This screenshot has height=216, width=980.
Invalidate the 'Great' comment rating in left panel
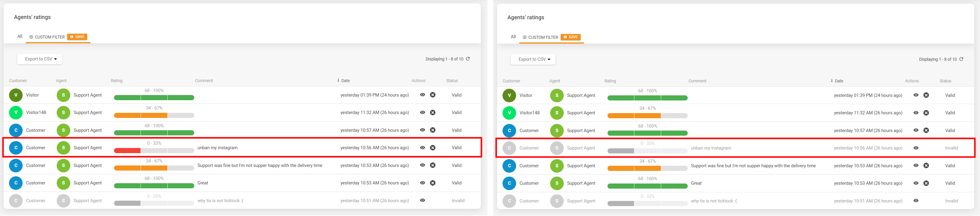point(433,183)
